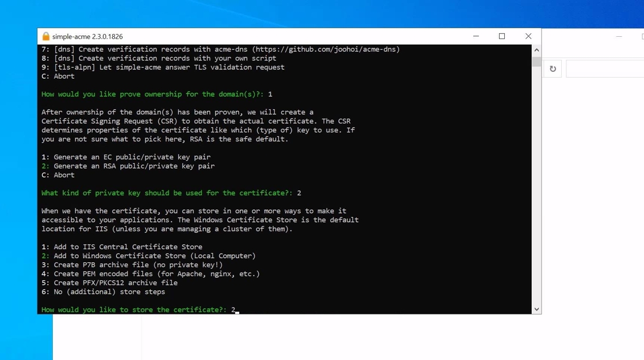Click the console scrollbar down arrow
Viewport: 644px width, 360px height.
[536, 309]
